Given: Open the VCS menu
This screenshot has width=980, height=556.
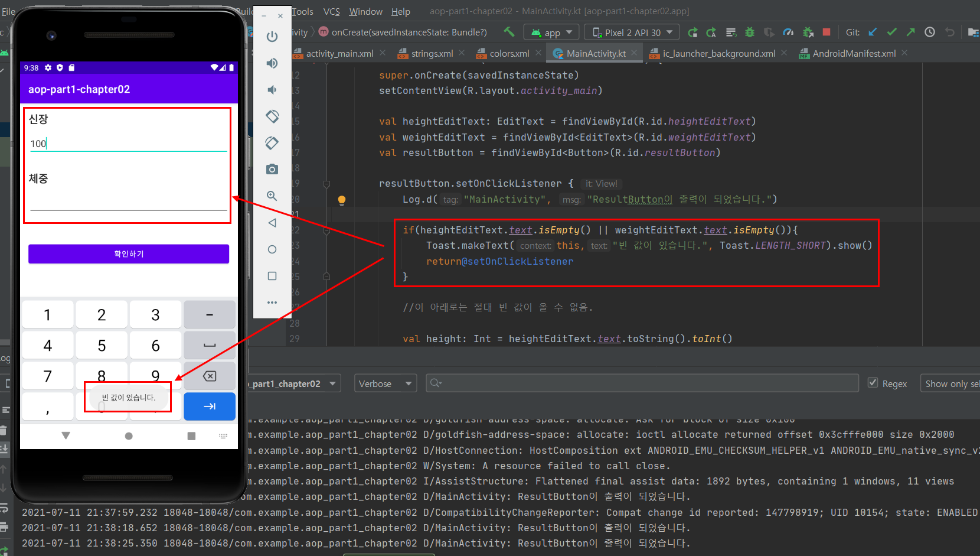Looking at the screenshot, I should coord(332,11).
